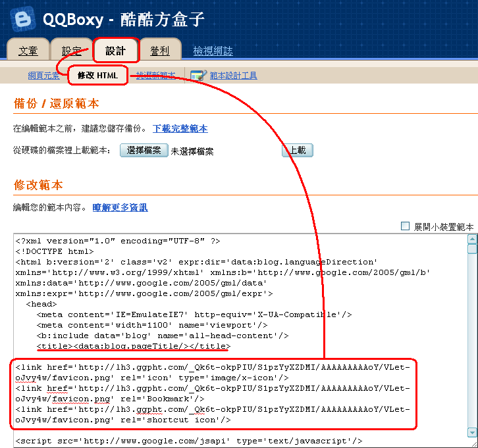Open the 瞭解更多資訊 link
Screen dimensions: 478x448
(120, 207)
